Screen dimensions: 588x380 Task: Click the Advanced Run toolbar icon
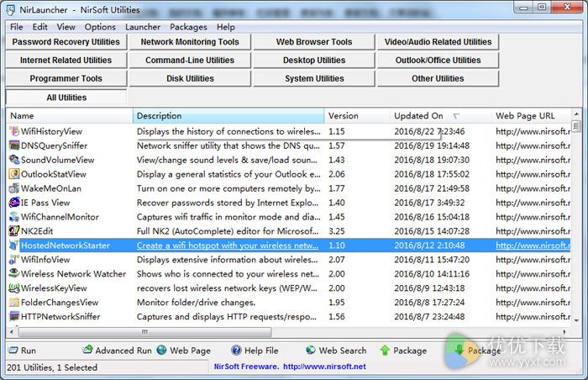pyautogui.click(x=87, y=350)
